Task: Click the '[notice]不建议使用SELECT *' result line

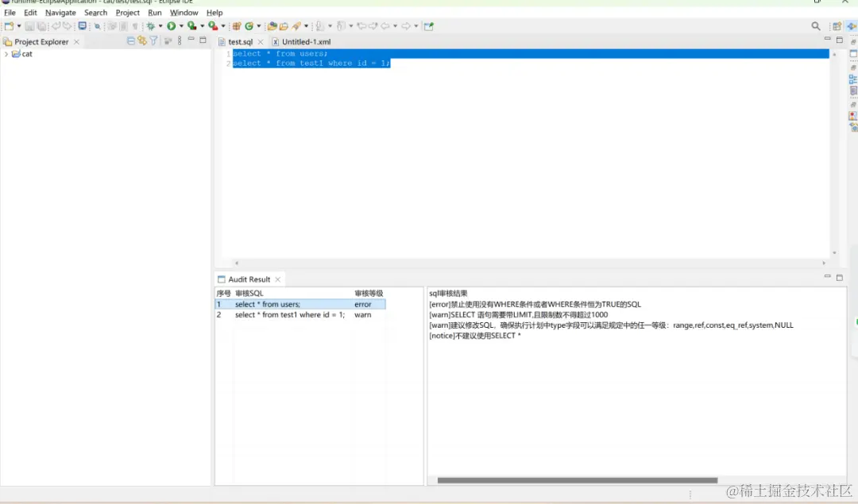Action: (x=475, y=336)
